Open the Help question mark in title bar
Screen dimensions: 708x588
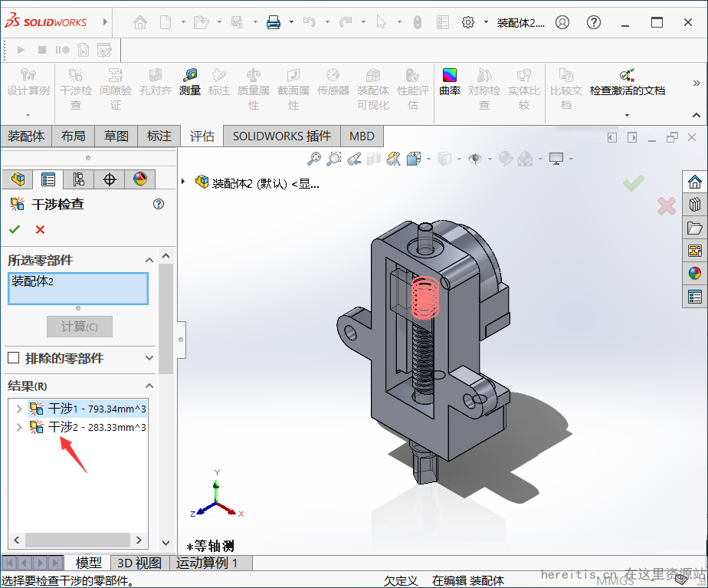(x=594, y=22)
